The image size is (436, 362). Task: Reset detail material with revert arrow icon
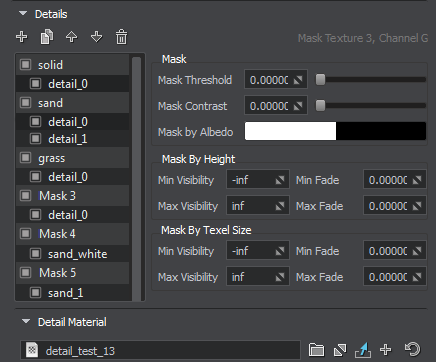click(x=412, y=350)
